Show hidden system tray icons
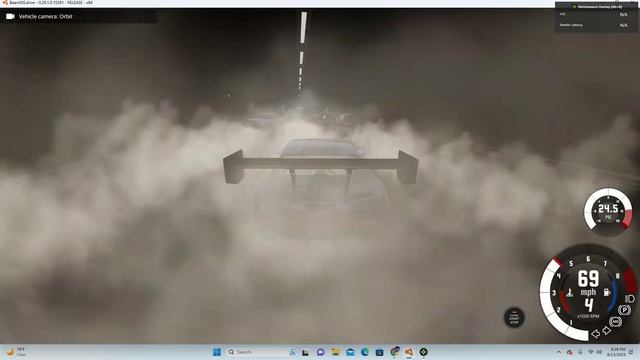The width and height of the screenshot is (640, 360). [559, 352]
